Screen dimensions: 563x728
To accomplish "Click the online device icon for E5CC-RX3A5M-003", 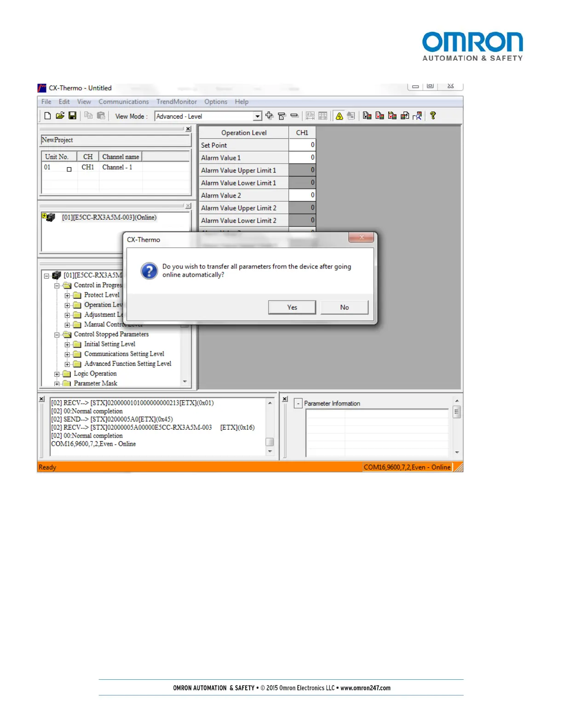I will [49, 217].
